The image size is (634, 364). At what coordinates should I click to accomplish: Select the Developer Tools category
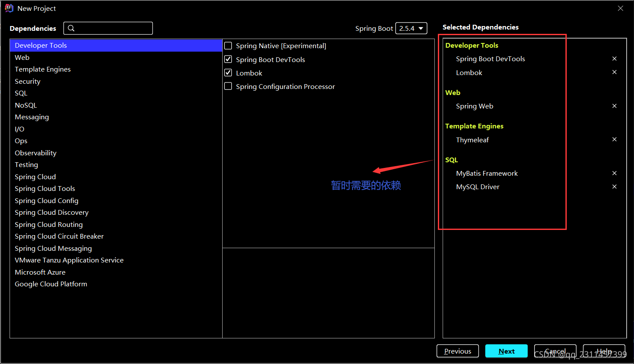coord(116,46)
